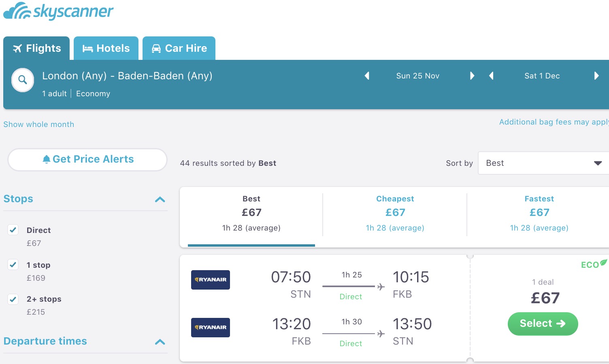Collapse the Departure times section
Screen dimensions: 609x364
160,342
